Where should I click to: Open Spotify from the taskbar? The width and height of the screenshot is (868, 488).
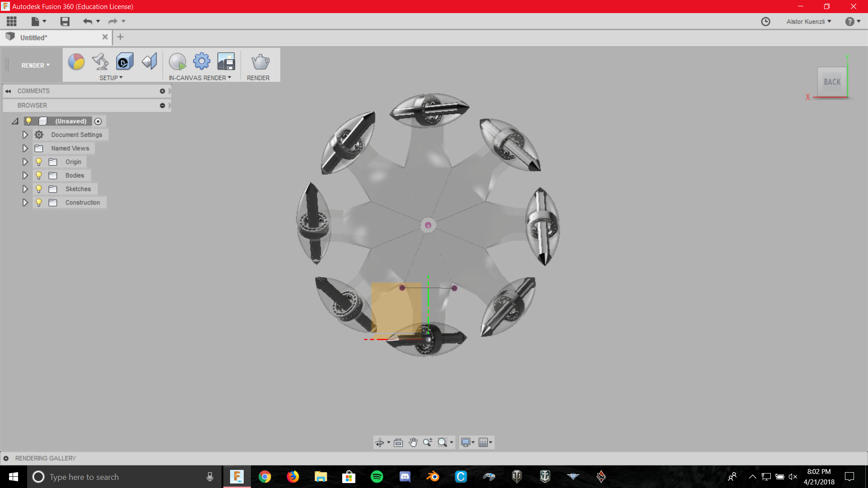coord(377,477)
